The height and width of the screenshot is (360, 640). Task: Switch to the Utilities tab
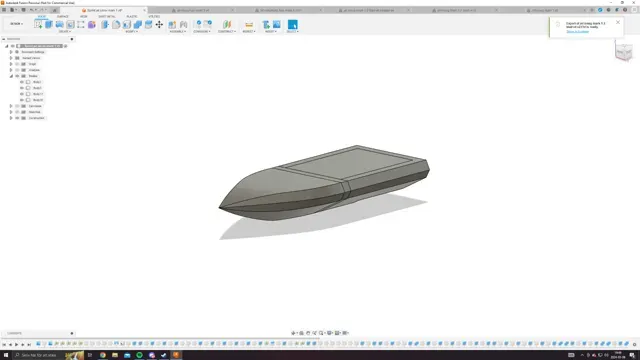pyautogui.click(x=154, y=16)
